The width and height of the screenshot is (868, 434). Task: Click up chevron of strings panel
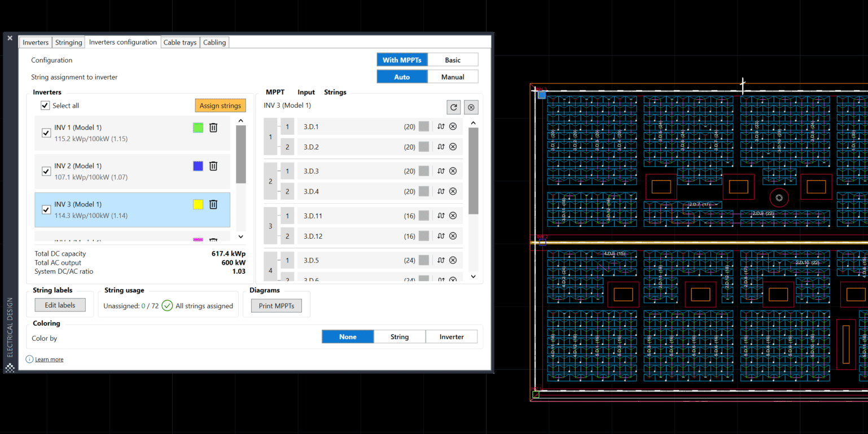click(473, 122)
